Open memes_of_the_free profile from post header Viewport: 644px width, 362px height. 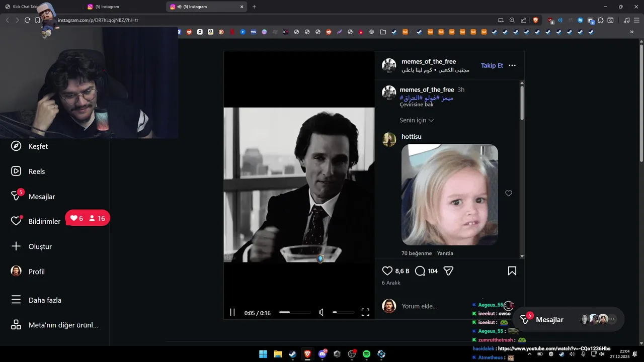[x=429, y=62]
